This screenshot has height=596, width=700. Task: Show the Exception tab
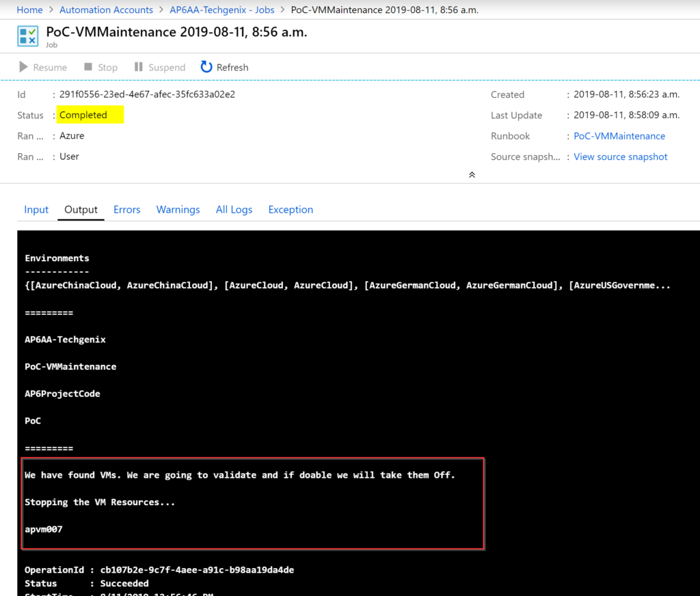click(x=291, y=209)
